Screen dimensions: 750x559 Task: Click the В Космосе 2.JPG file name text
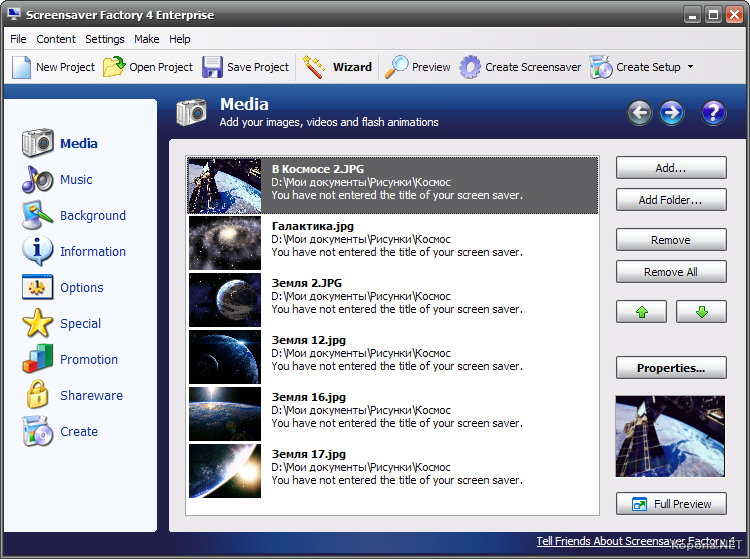click(x=318, y=169)
